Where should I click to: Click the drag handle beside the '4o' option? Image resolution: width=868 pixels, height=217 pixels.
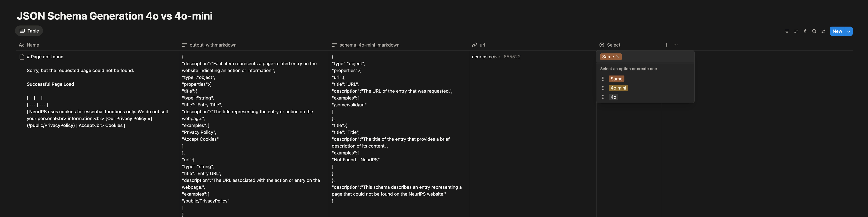click(x=603, y=97)
